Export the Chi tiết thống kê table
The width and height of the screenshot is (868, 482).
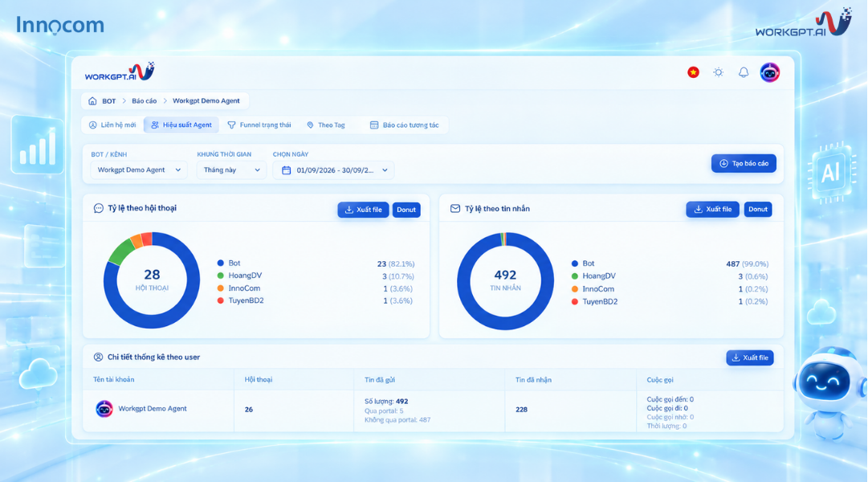(750, 358)
